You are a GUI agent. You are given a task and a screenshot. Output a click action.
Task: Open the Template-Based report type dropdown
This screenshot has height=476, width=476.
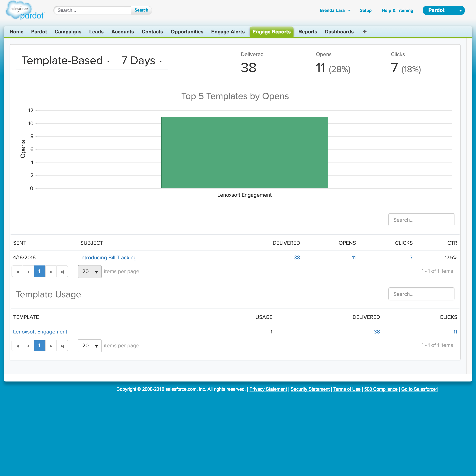coord(65,61)
